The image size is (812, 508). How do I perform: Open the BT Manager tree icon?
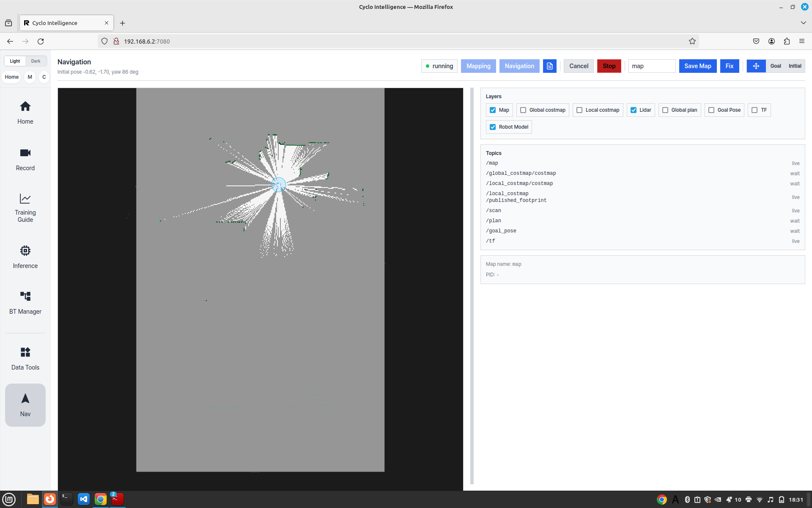click(25, 296)
